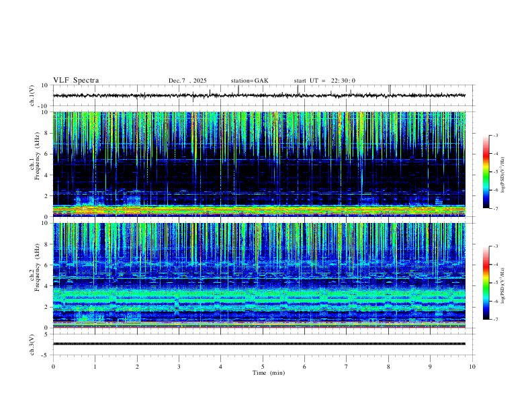532x411 pixels.
Task: Click the "-3" tick on lower color bar
Action: click(x=495, y=246)
